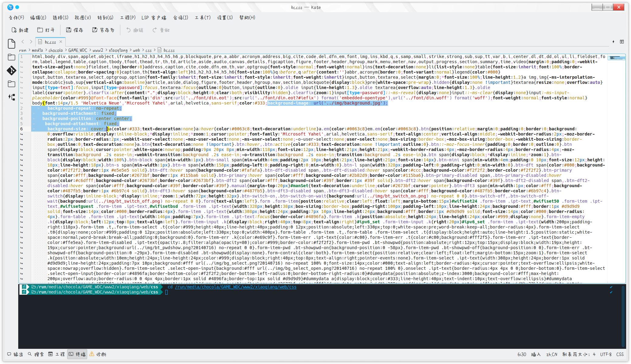Open the 诊断 diagnostics panel
The width and height of the screenshot is (631, 364).
point(98,354)
